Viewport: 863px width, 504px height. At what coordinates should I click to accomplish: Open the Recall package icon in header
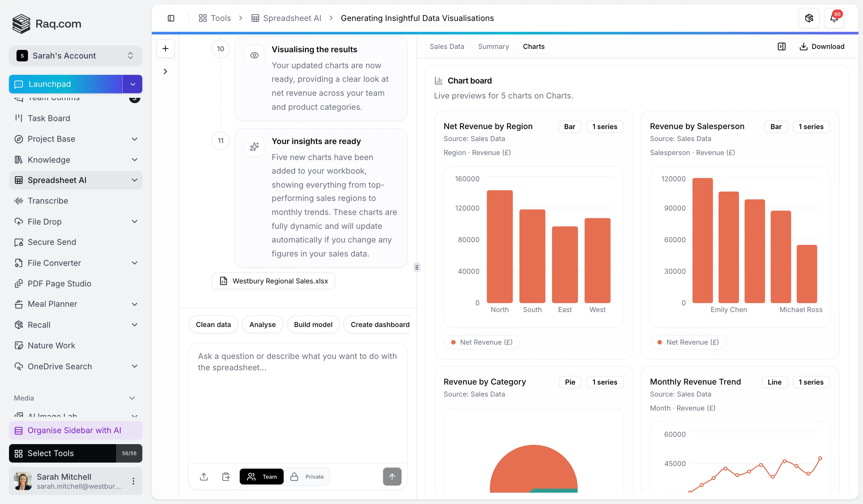tap(809, 18)
